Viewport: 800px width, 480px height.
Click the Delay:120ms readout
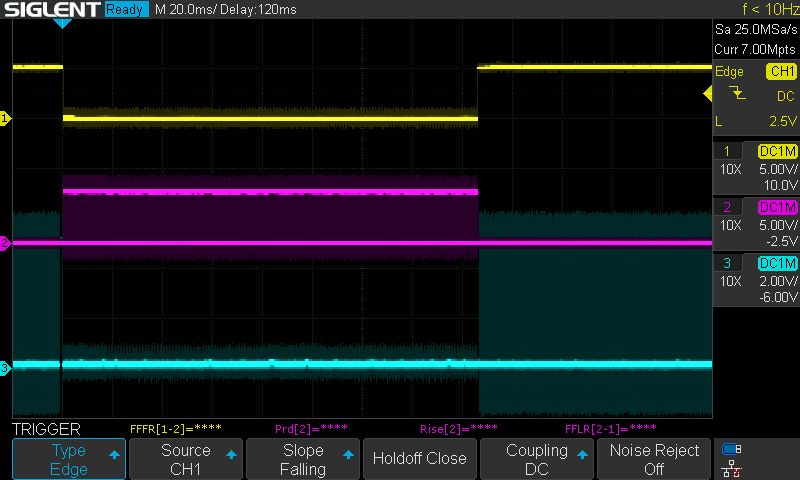pyautogui.click(x=259, y=9)
